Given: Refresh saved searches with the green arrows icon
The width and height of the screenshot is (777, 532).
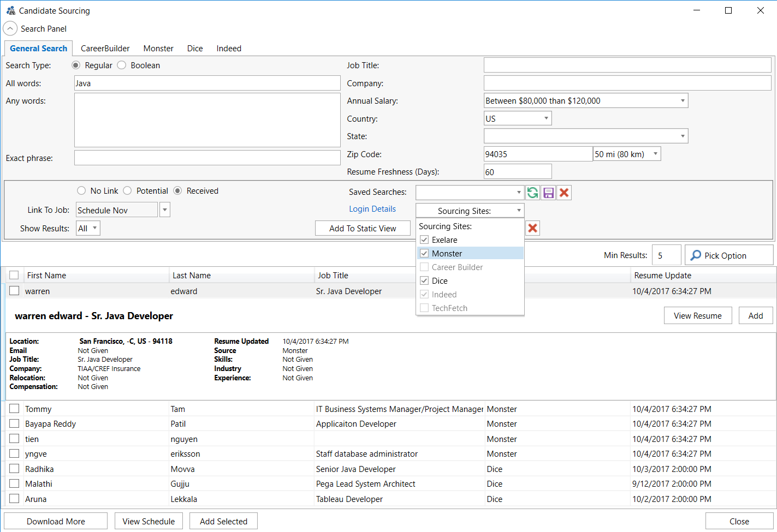Looking at the screenshot, I should coord(533,193).
